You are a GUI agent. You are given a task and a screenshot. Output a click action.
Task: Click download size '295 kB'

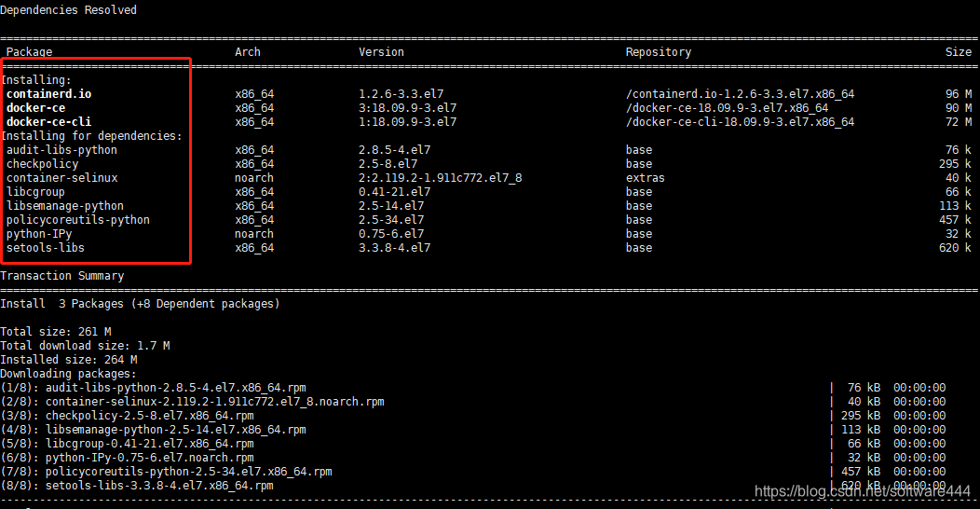click(x=861, y=416)
